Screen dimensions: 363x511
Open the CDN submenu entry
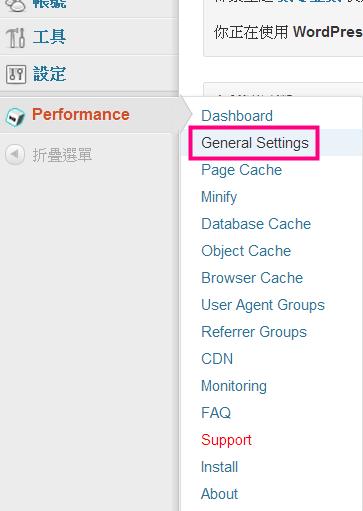pyautogui.click(x=217, y=359)
